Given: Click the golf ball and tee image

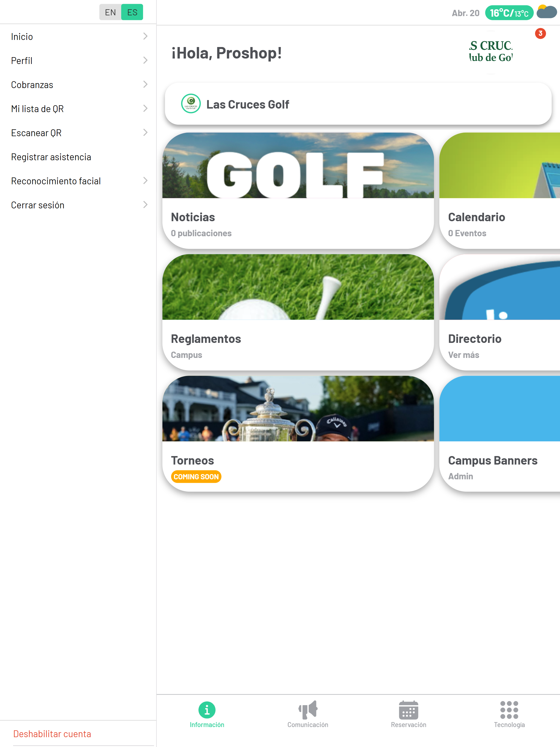Looking at the screenshot, I should coord(298,287).
